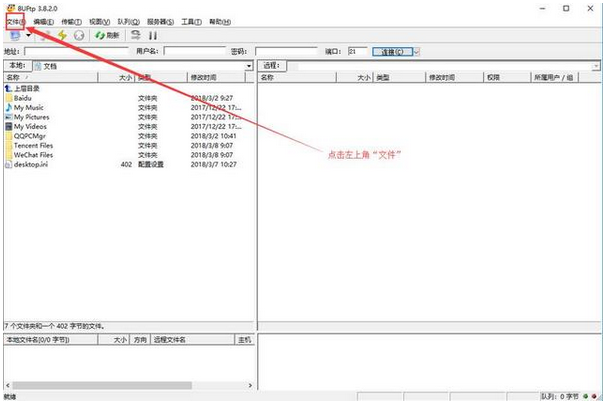
Task: Select the QQPCMgr folder icon
Action: [9, 136]
